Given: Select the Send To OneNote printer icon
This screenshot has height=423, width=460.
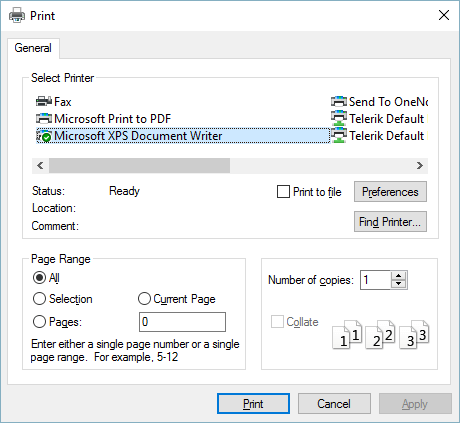Looking at the screenshot, I should pos(339,101).
